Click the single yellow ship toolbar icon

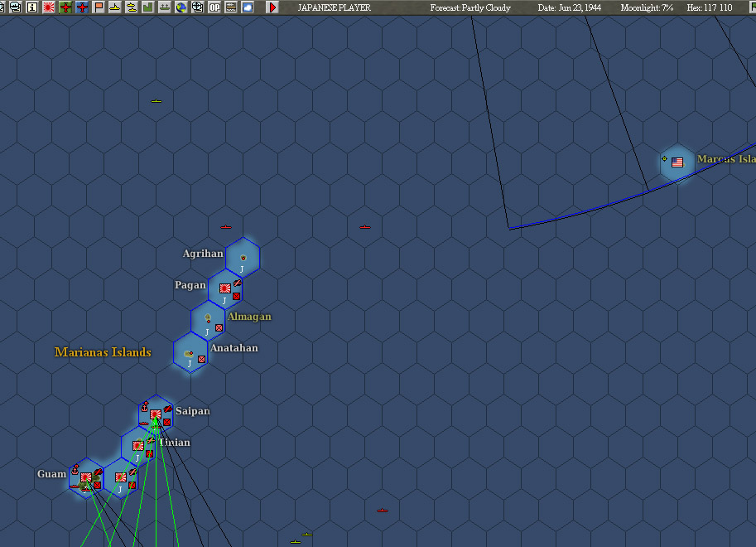tap(115, 7)
